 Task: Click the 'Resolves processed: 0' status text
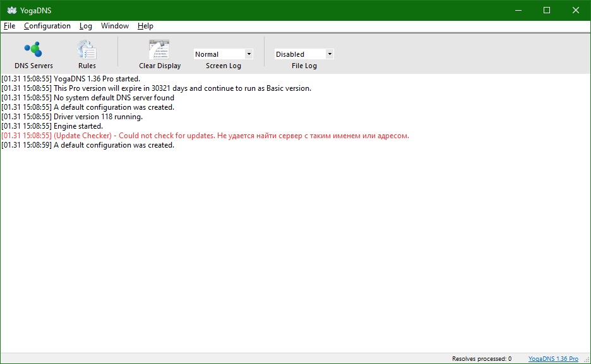pos(482,359)
